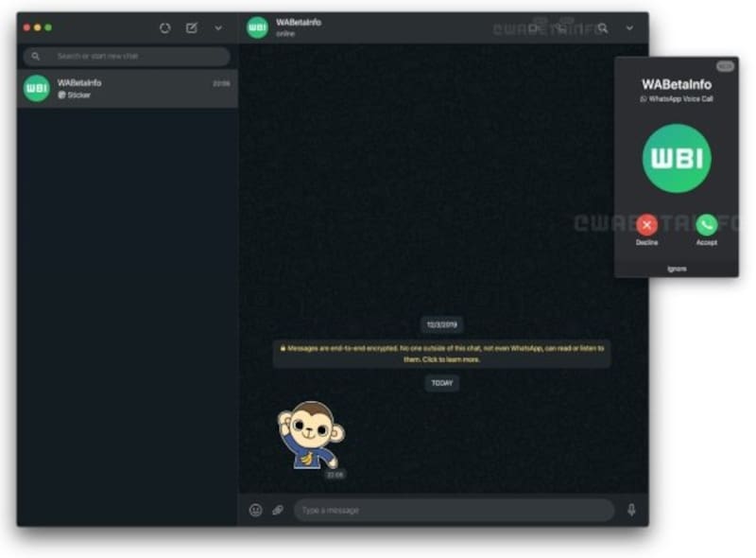Record a voice message with microphone
The height and width of the screenshot is (558, 756).
tap(631, 511)
